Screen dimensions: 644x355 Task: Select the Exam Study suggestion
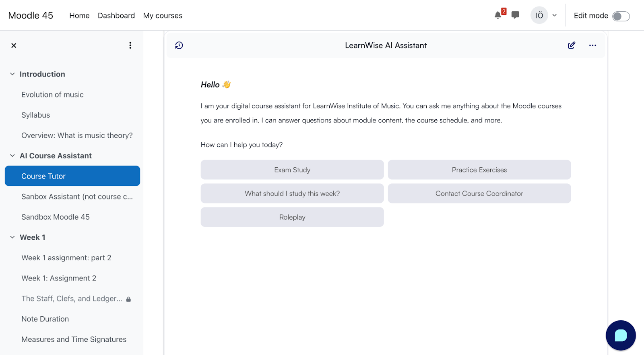pyautogui.click(x=292, y=170)
